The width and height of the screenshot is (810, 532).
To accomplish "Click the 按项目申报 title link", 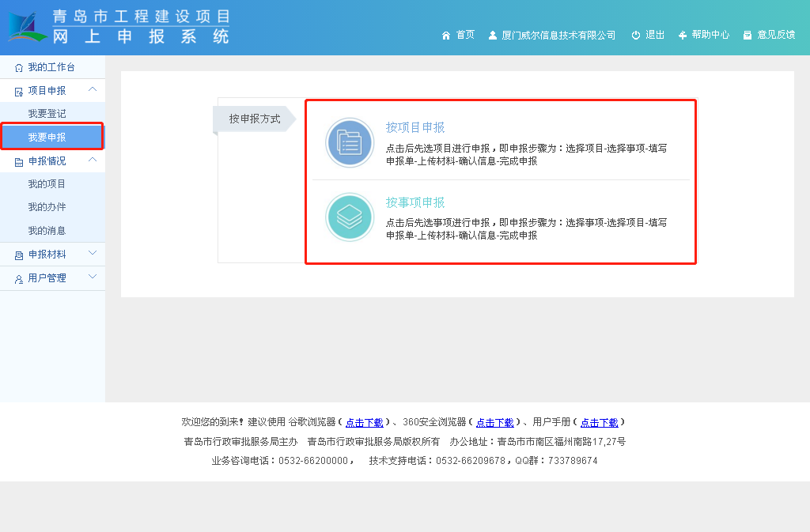I will [x=415, y=127].
